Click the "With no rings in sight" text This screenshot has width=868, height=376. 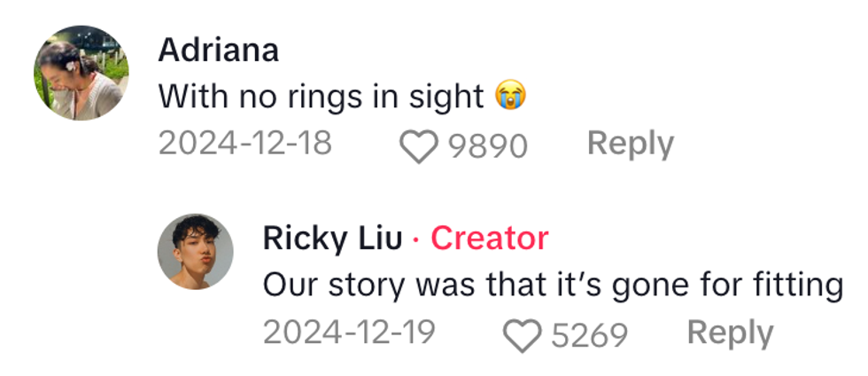(x=322, y=96)
